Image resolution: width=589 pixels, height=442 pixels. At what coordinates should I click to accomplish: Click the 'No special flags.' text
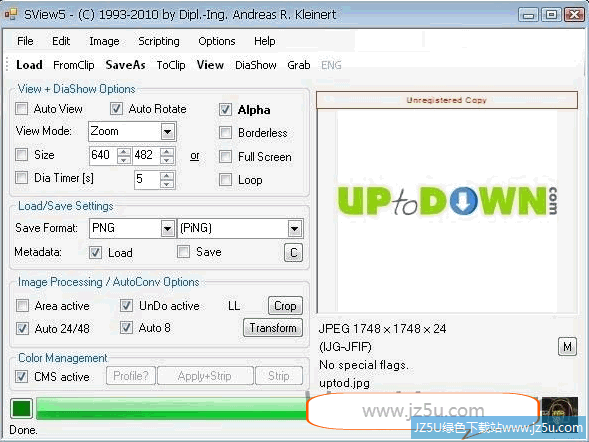pyautogui.click(x=364, y=365)
